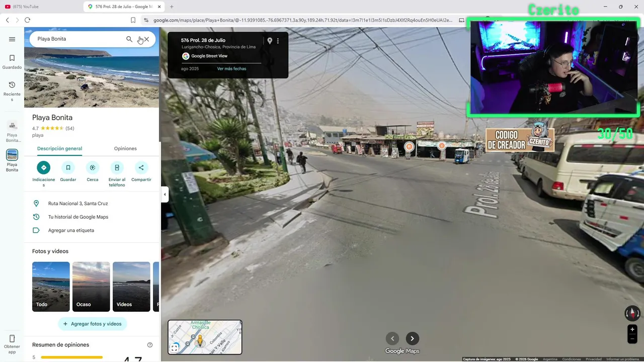This screenshot has width=644, height=362.
Task: Go back with browser back arrow
Action: pos(7,20)
